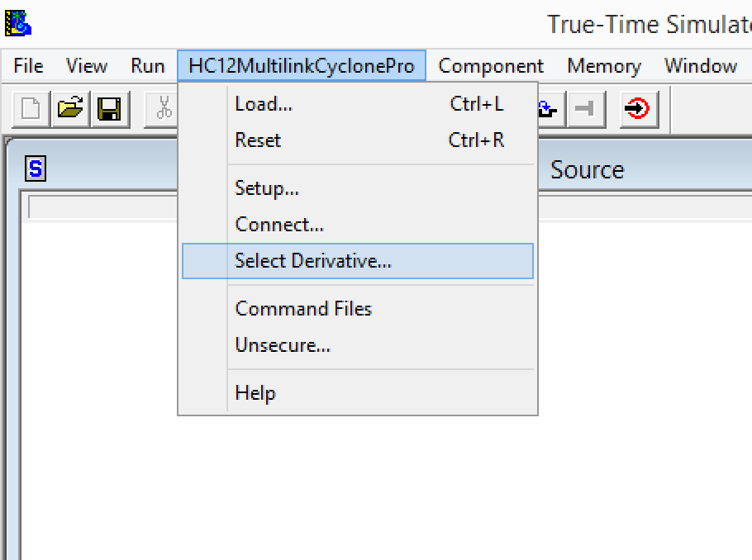Viewport: 752px width, 560px height.
Task: Open the File menu
Action: tap(28, 66)
